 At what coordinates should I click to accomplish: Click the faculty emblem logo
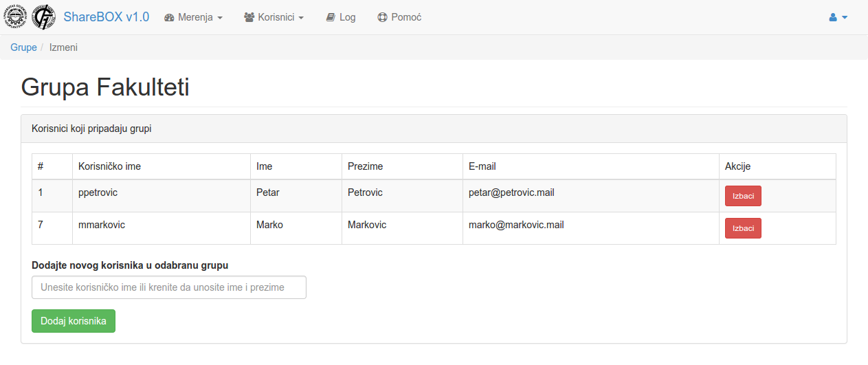(43, 17)
